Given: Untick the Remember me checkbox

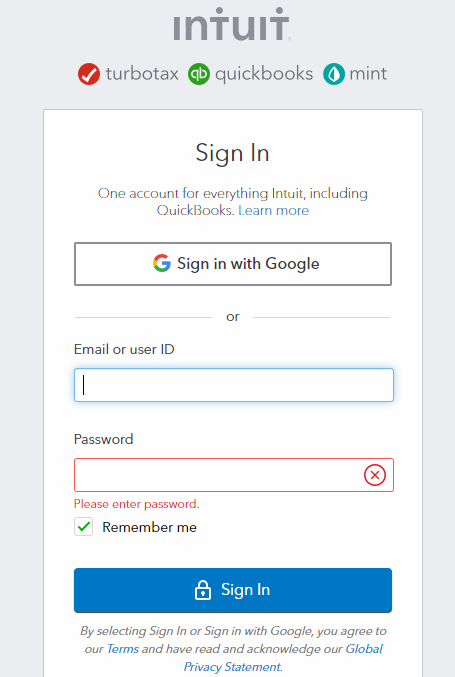Looking at the screenshot, I should [83, 527].
